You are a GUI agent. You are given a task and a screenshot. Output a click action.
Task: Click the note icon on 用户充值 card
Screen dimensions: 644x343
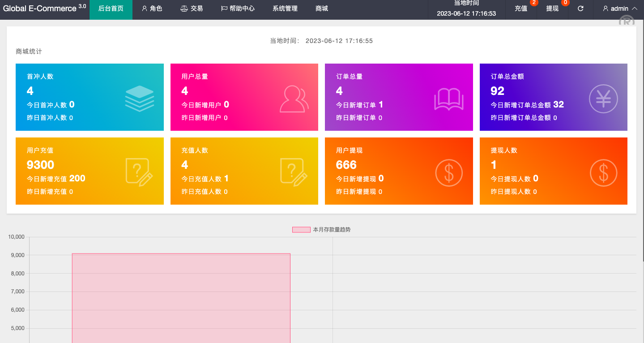(139, 171)
